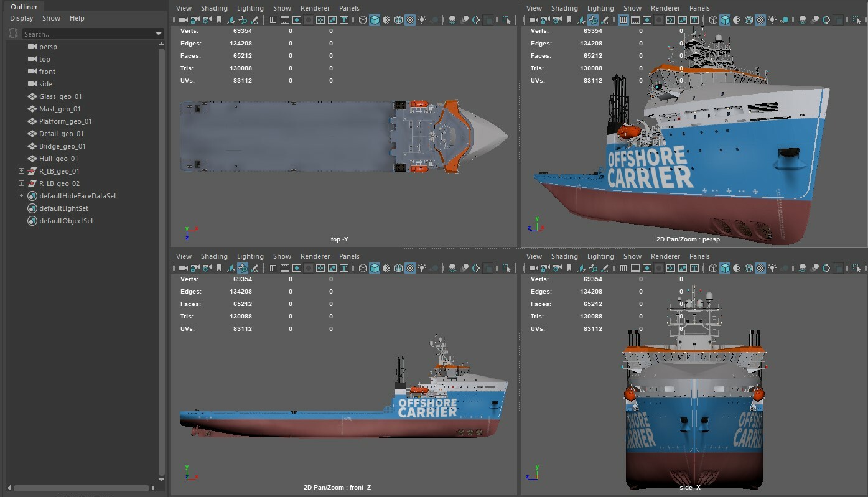
Task: Select persp camera in Outliner
Action: click(48, 47)
